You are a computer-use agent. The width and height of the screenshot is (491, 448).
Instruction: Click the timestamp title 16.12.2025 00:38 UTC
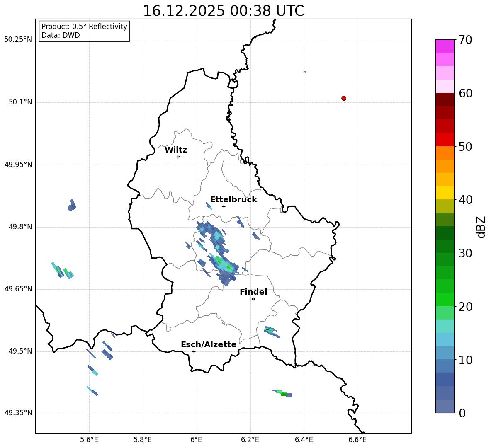(223, 11)
